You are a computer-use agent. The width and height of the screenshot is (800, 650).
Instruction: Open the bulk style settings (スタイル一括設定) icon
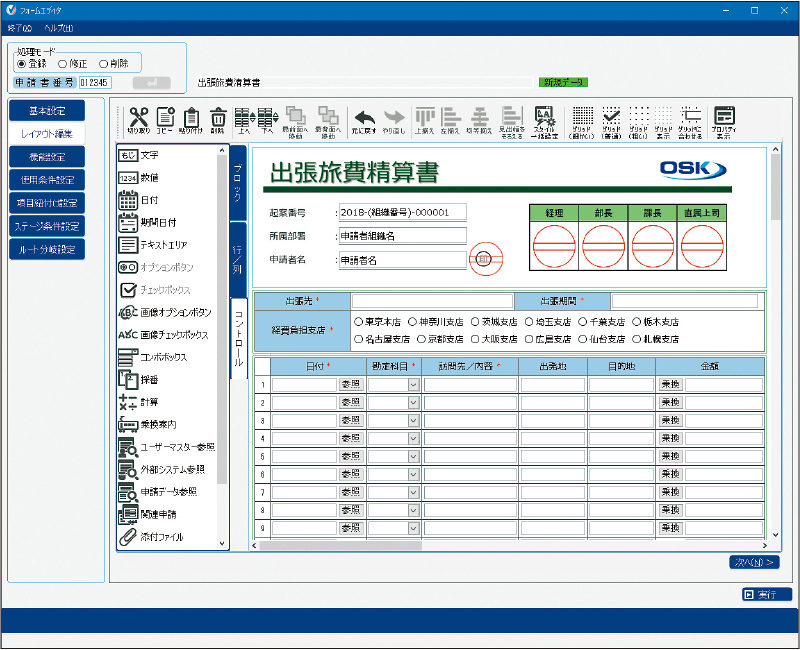pos(544,122)
